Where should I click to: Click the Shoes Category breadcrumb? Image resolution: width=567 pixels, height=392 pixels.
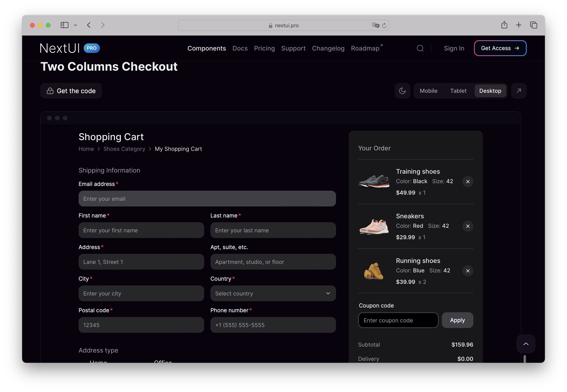point(124,149)
